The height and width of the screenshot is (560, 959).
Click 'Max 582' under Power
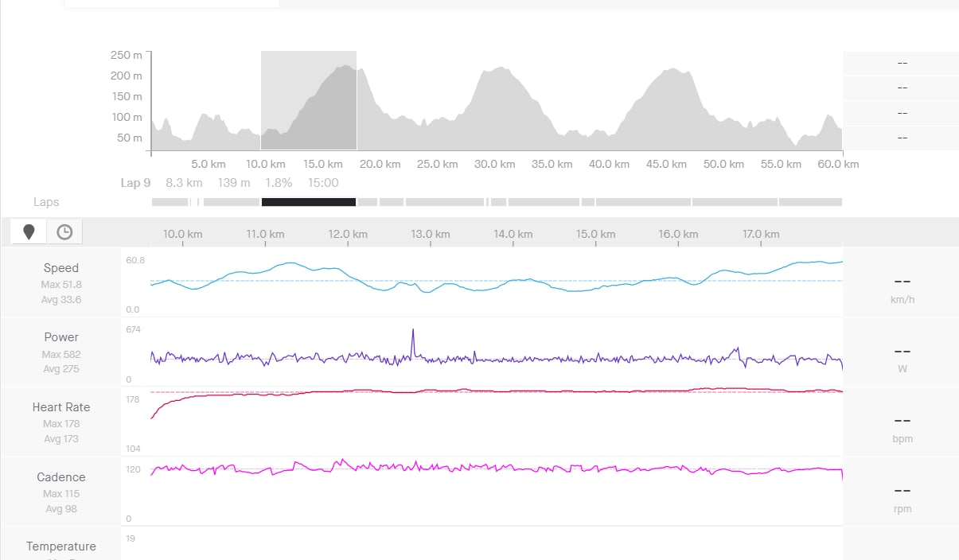coord(61,354)
